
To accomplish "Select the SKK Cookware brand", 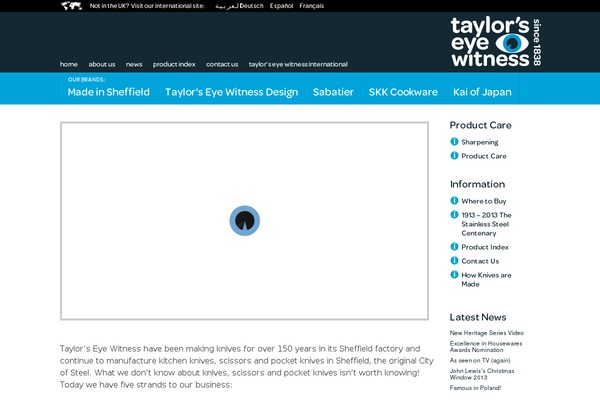I will 403,92.
